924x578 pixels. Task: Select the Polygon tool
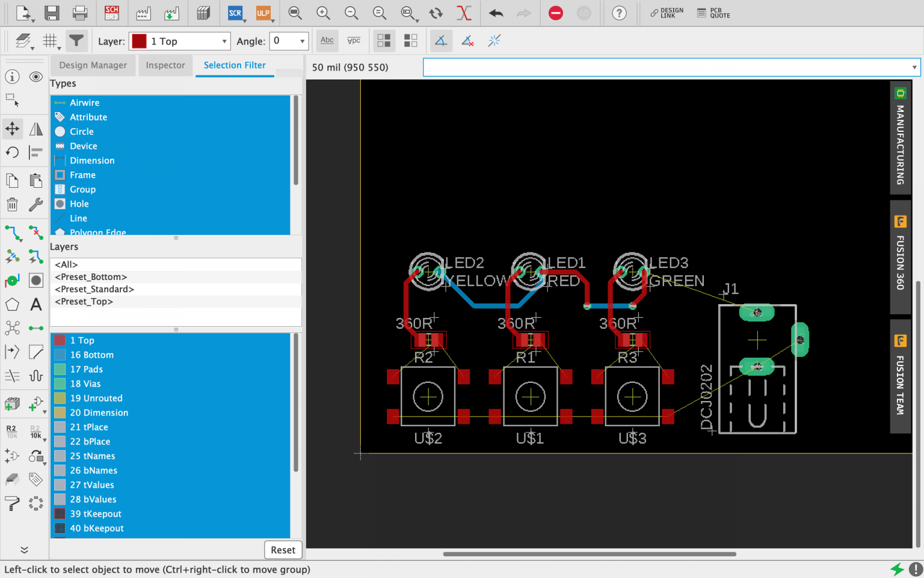(12, 304)
